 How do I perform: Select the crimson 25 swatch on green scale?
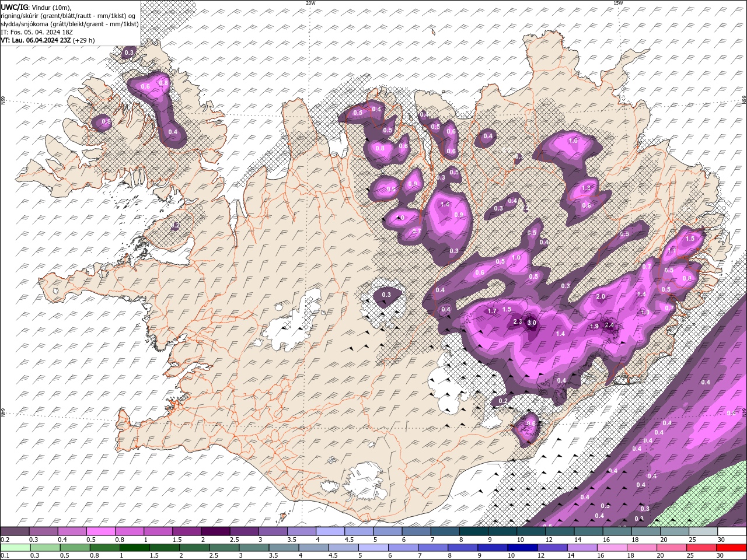point(701,548)
